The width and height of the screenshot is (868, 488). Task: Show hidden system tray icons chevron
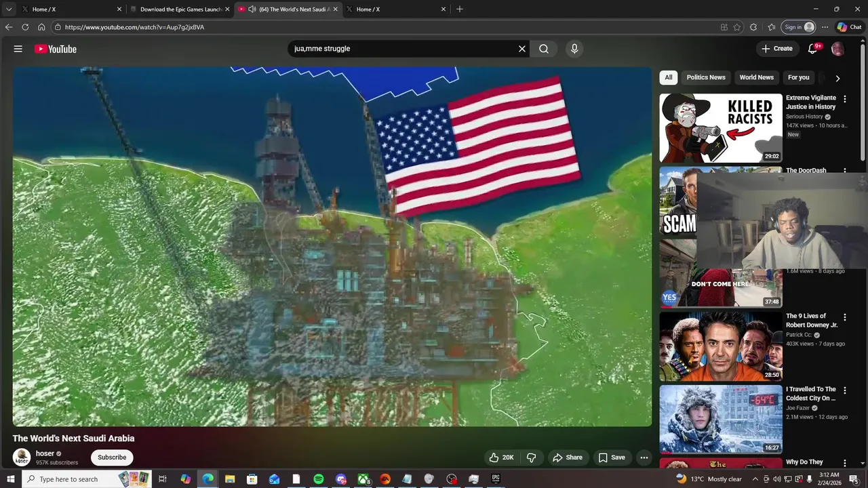pyautogui.click(x=755, y=479)
